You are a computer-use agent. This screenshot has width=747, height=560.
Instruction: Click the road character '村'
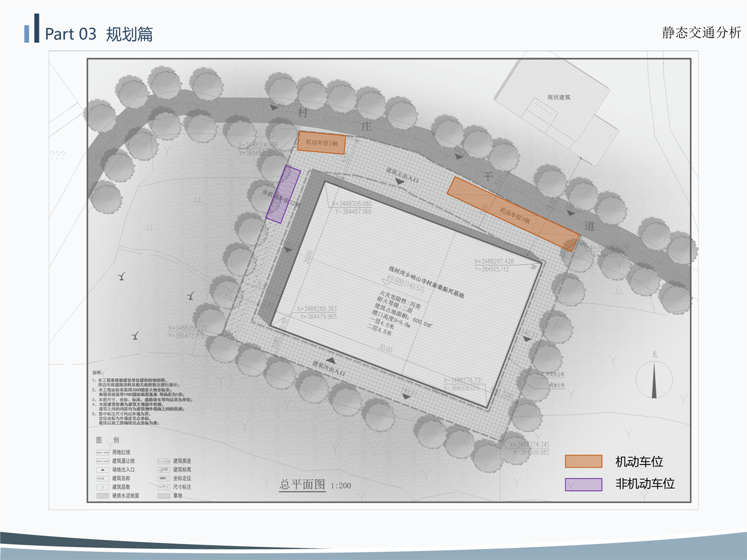coord(303,113)
